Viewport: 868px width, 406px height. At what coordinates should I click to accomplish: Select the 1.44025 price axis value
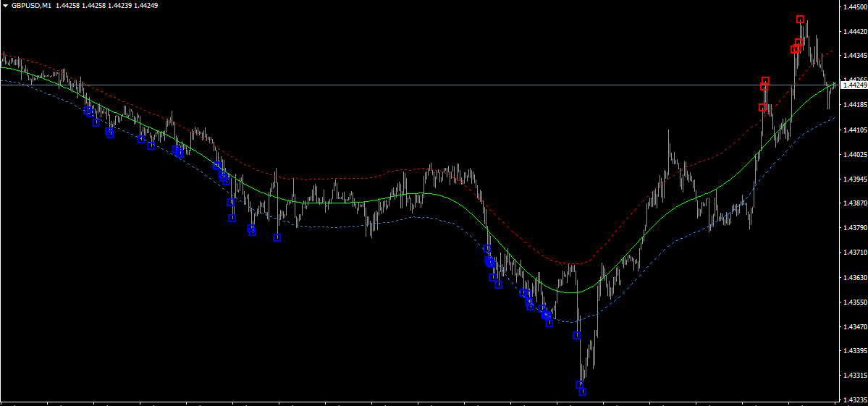point(854,154)
